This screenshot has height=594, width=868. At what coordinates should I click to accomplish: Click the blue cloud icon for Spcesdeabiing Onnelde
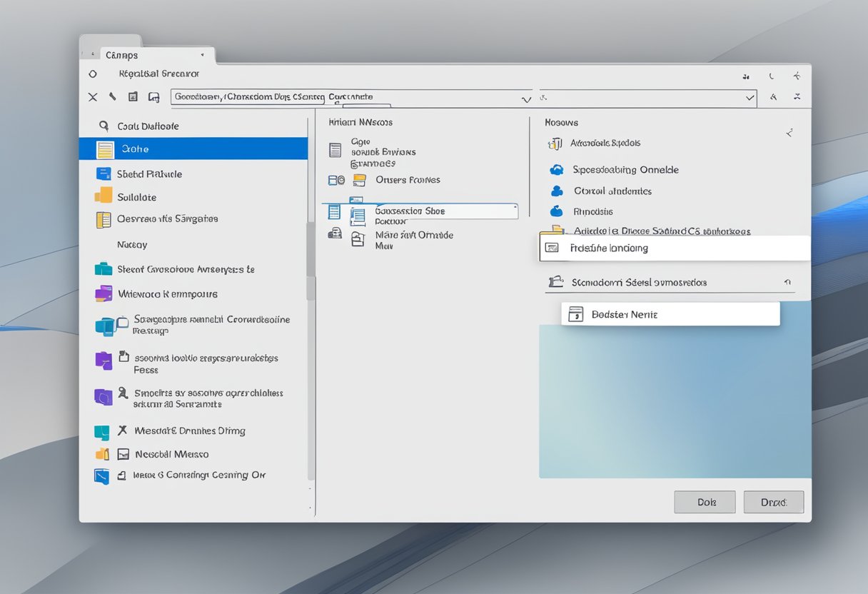557,170
